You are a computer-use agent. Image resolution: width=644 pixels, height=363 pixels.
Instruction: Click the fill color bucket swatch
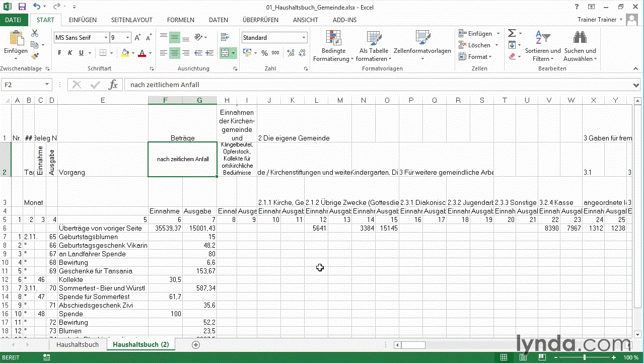click(125, 53)
